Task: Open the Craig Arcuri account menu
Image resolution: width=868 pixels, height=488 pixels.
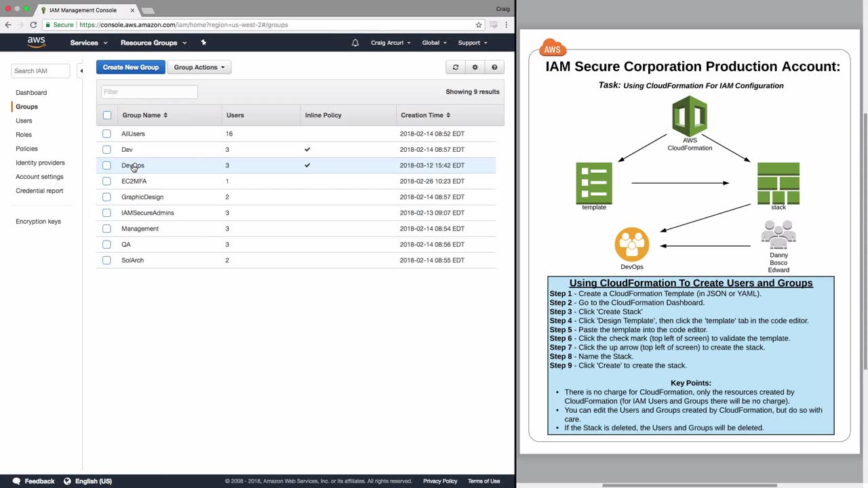Action: 391,43
